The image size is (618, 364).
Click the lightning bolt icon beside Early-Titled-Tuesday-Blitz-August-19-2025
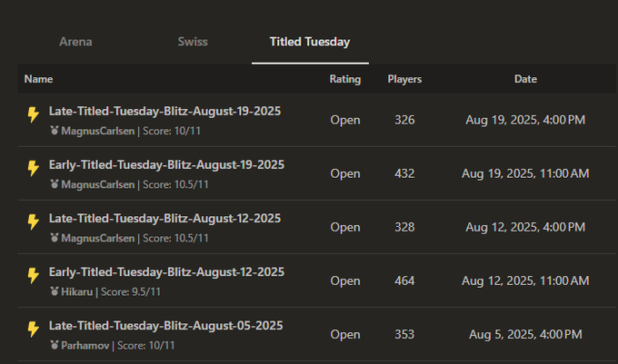pyautogui.click(x=33, y=168)
